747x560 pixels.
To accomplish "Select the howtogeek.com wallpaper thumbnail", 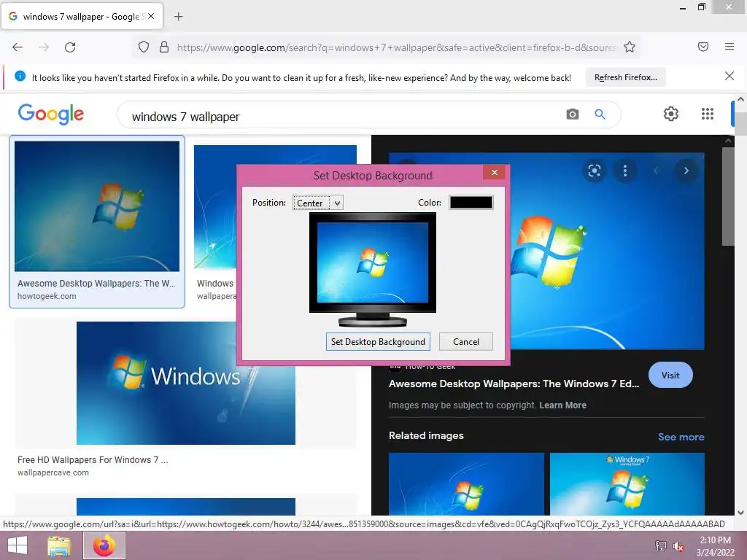I will (97, 206).
